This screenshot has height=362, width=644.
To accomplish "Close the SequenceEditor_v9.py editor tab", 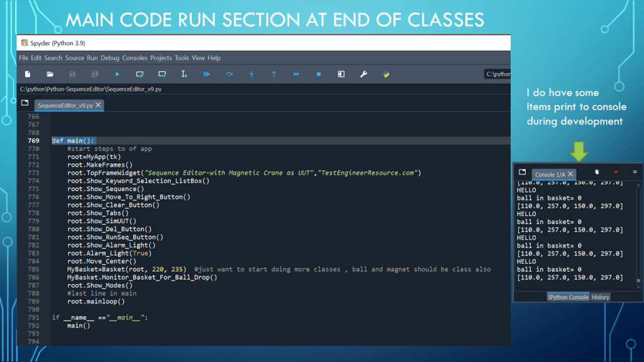I will pos(99,106).
